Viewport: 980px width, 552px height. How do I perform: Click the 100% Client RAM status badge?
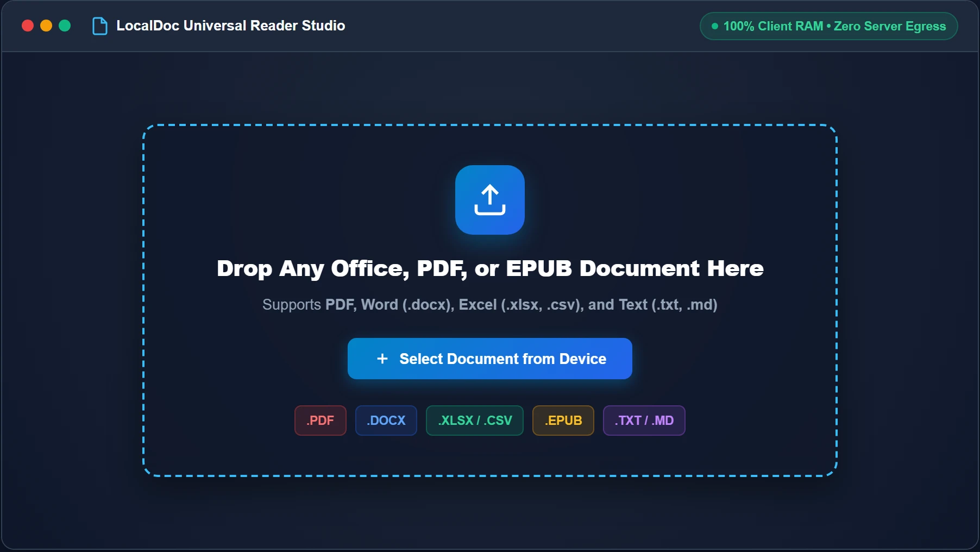point(829,26)
